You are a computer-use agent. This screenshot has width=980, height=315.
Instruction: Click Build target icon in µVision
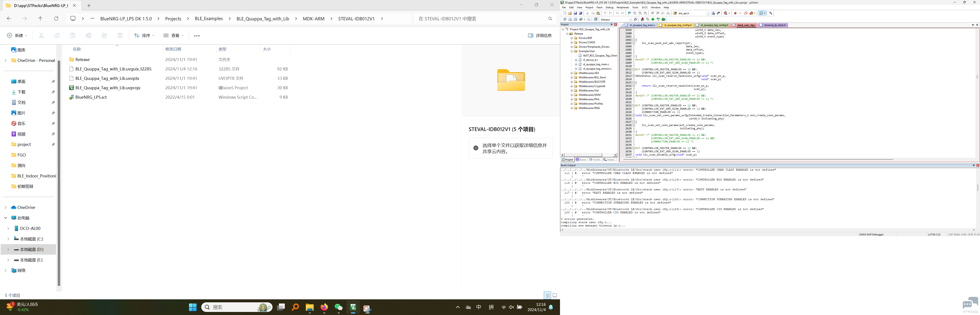570,19
